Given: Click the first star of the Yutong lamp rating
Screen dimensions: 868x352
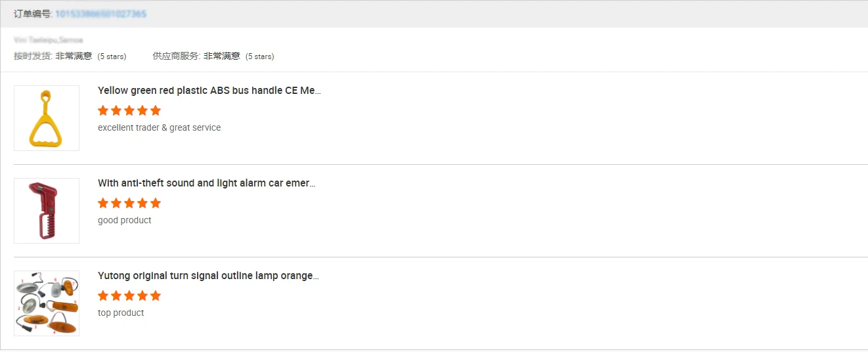Looking at the screenshot, I should click(103, 296).
